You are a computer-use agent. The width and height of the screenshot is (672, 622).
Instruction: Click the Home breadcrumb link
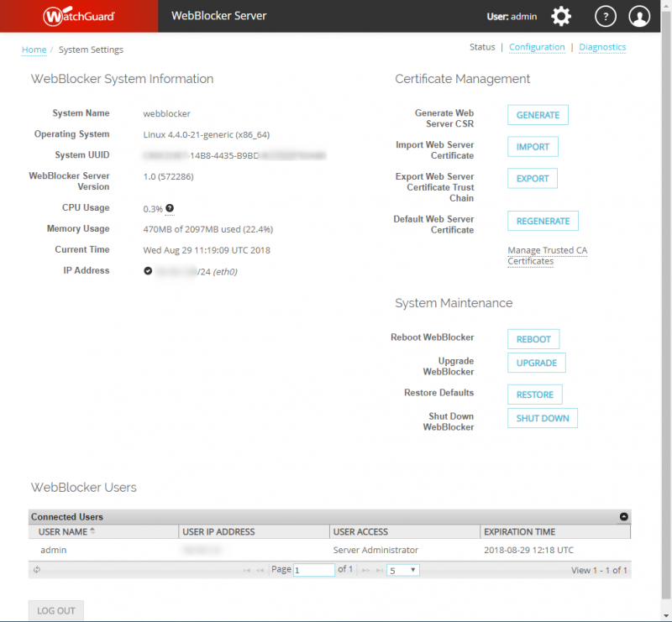34,50
